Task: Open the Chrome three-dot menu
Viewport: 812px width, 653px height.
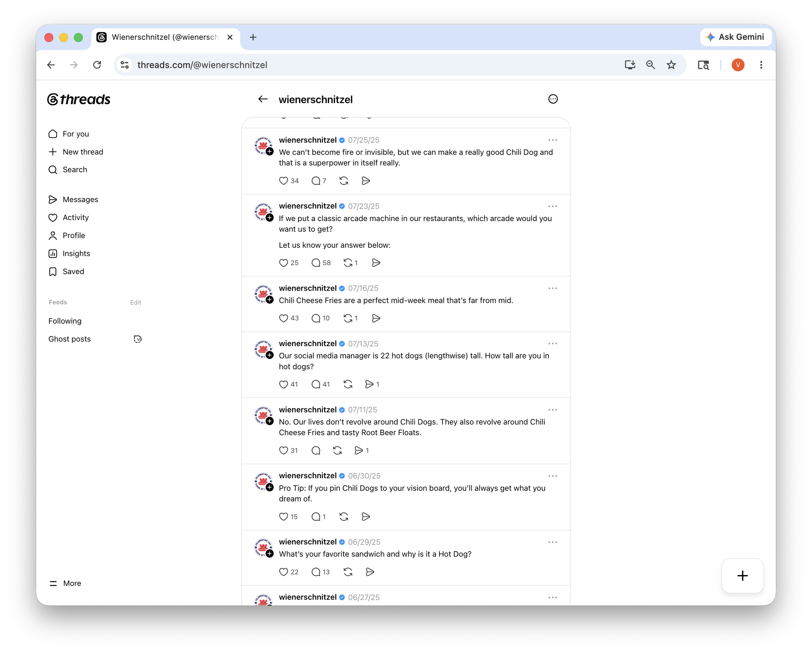Action: (x=761, y=65)
